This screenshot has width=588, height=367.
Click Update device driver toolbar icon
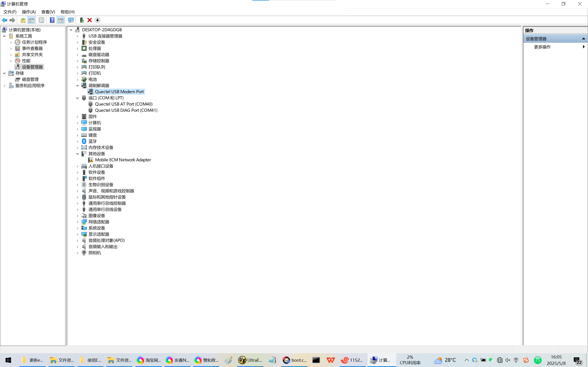pos(82,20)
